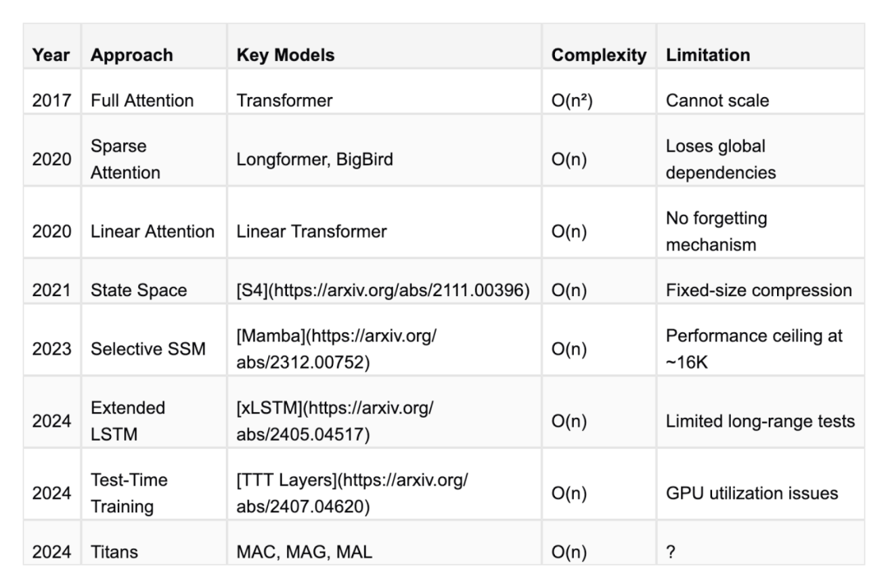Select the question mark limitation cell
Image resolution: width=888 pixels, height=588 pixels.
[x=671, y=552]
